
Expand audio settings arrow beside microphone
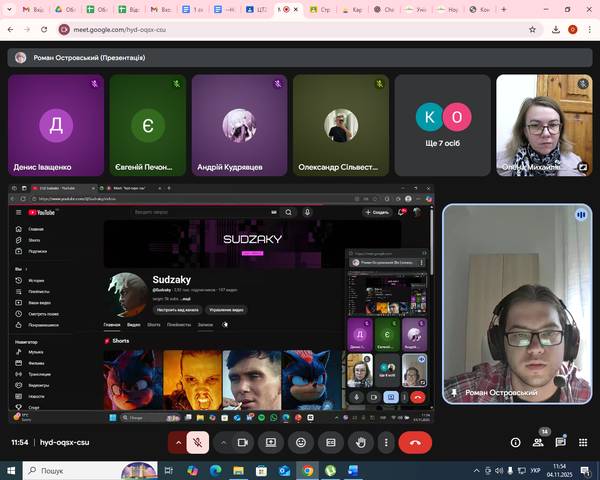[x=179, y=442]
